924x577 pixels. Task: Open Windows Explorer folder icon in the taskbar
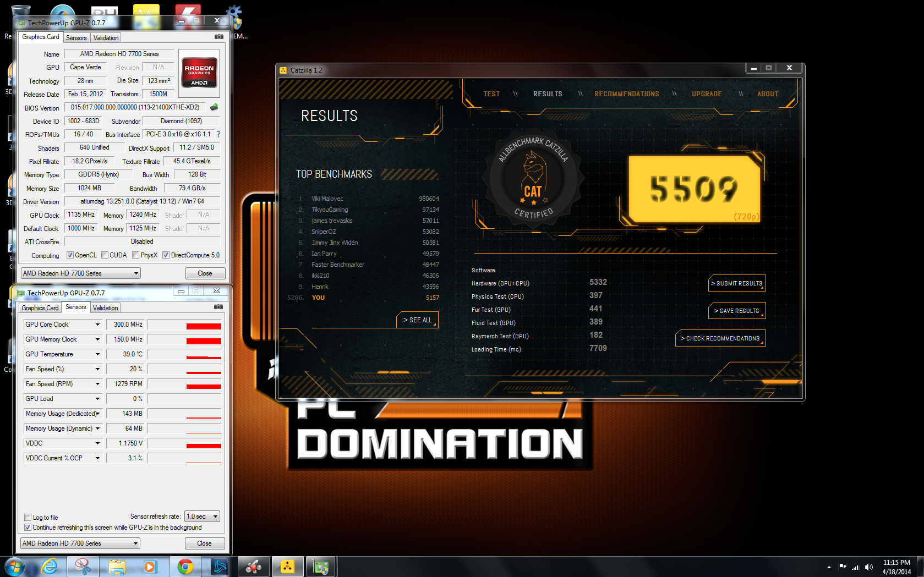click(x=117, y=567)
